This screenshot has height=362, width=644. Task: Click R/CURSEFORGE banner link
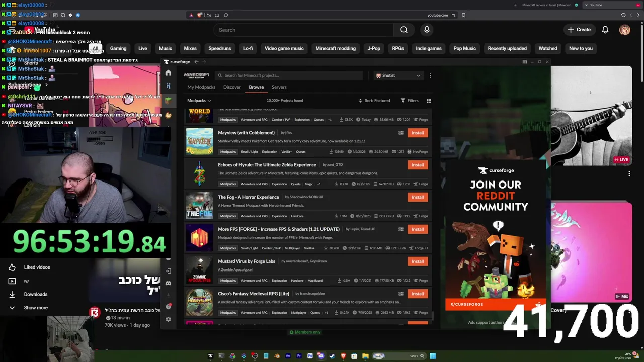coord(496,304)
